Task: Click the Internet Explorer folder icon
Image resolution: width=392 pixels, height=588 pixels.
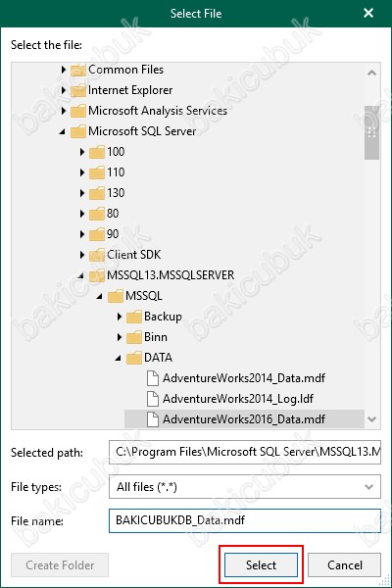Action: pos(78,90)
